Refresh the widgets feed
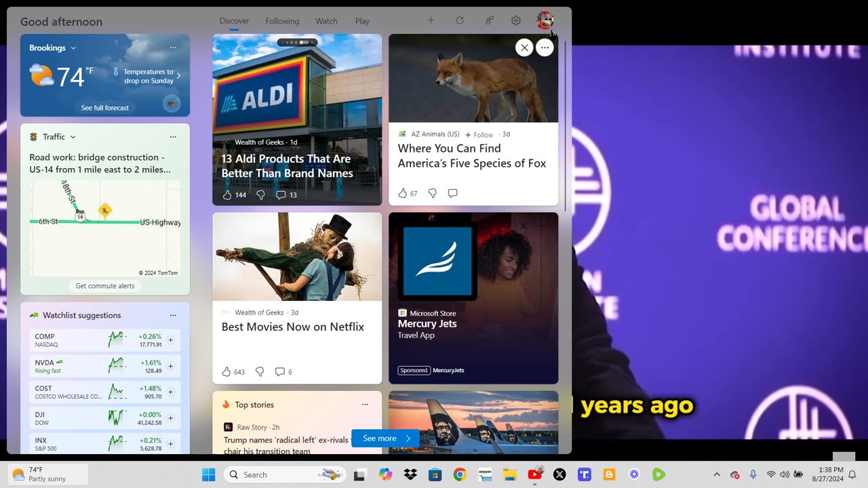The height and width of the screenshot is (488, 868). [460, 20]
